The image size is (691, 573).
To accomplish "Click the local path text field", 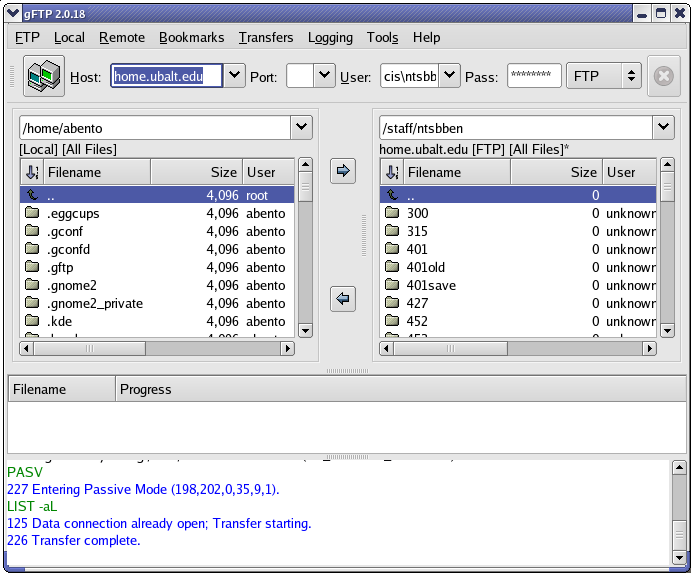I will pos(155,128).
